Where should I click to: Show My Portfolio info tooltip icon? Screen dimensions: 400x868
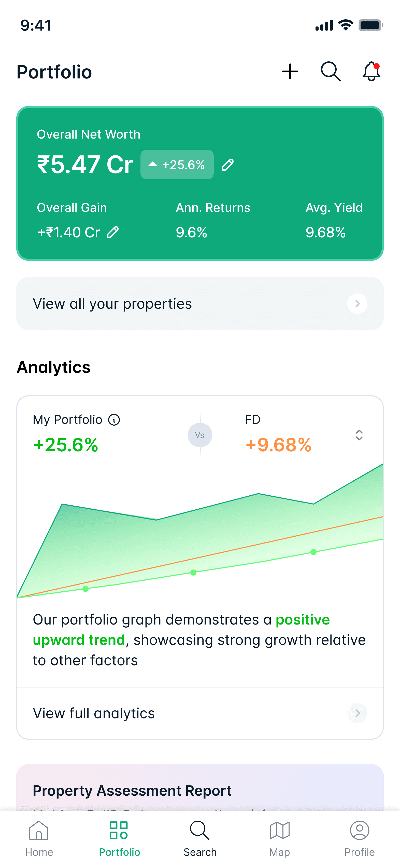click(x=114, y=420)
